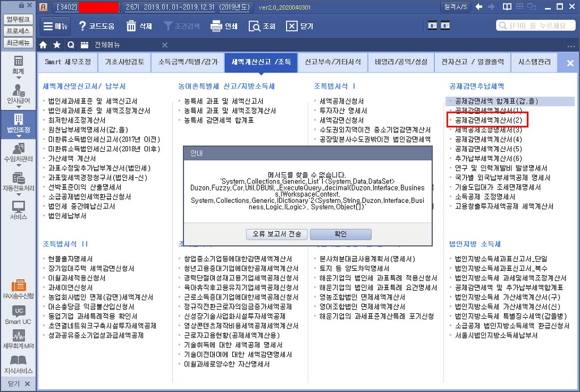Click the FAX송수신함 fax inbox icon
The width and height of the screenshot is (580, 392).
18,288
